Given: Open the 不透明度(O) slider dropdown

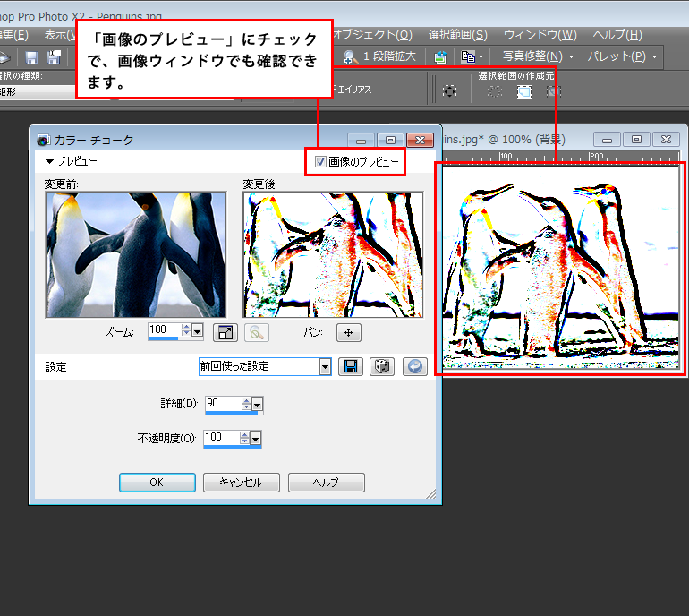Looking at the screenshot, I should [x=256, y=439].
